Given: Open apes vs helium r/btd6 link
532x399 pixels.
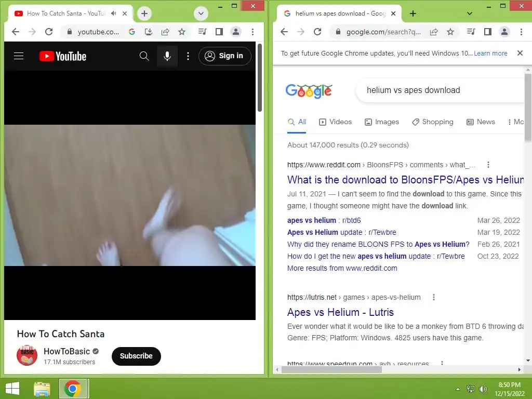Looking at the screenshot, I should coord(324,220).
